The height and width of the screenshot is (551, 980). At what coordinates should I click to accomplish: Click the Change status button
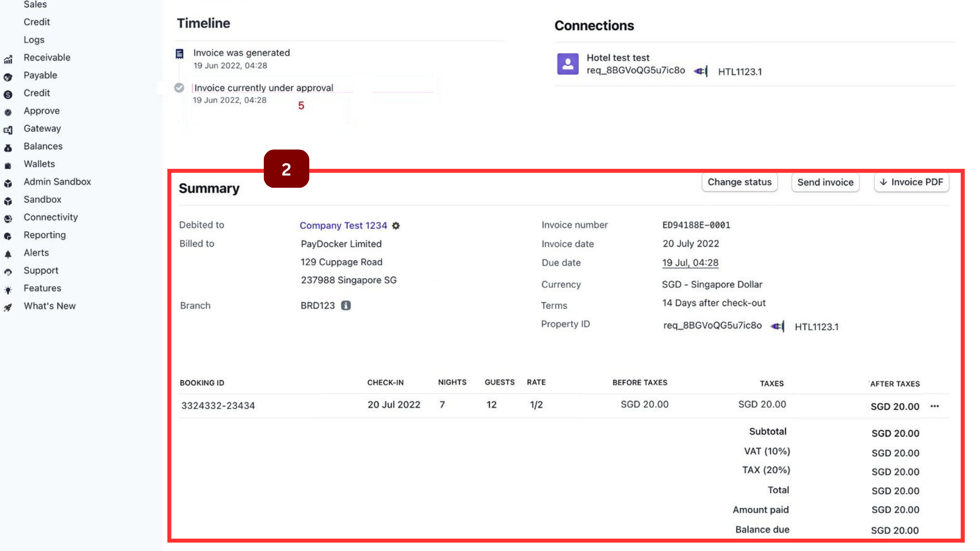click(740, 182)
